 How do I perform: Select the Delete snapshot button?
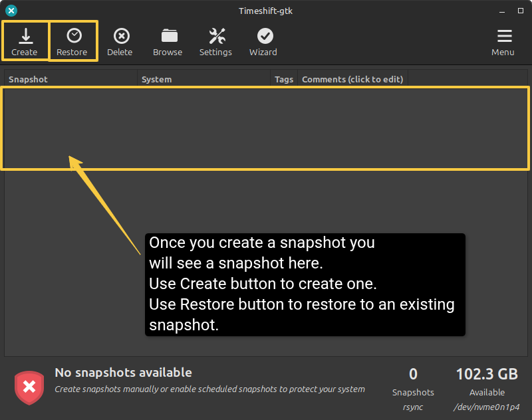[120, 42]
